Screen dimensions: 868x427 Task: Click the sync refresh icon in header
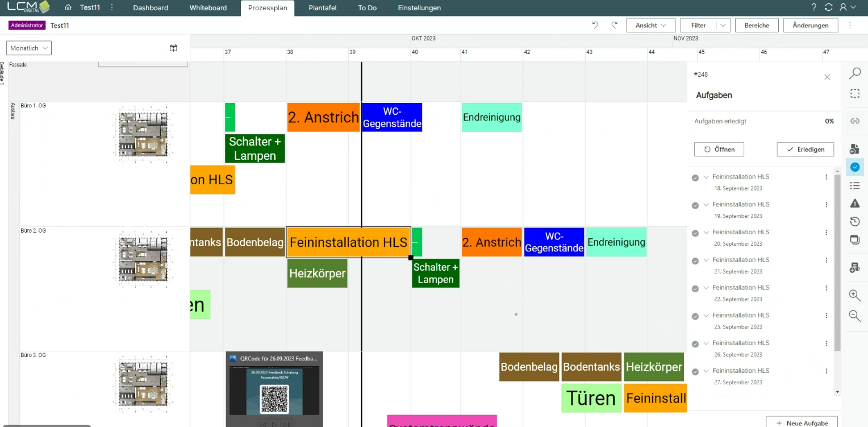click(x=828, y=7)
